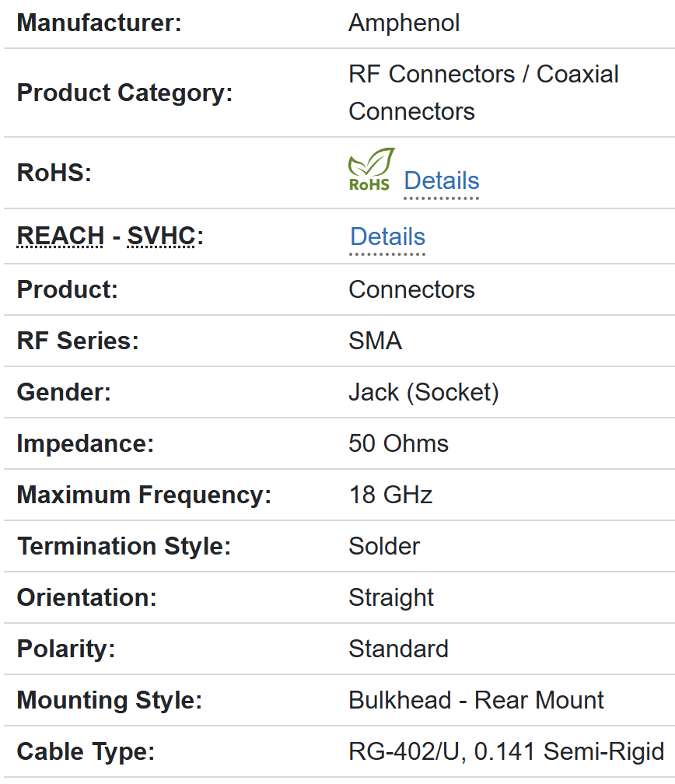Click the underlined SVHC abbreviation
The height and width of the screenshot is (784, 675).
161,236
